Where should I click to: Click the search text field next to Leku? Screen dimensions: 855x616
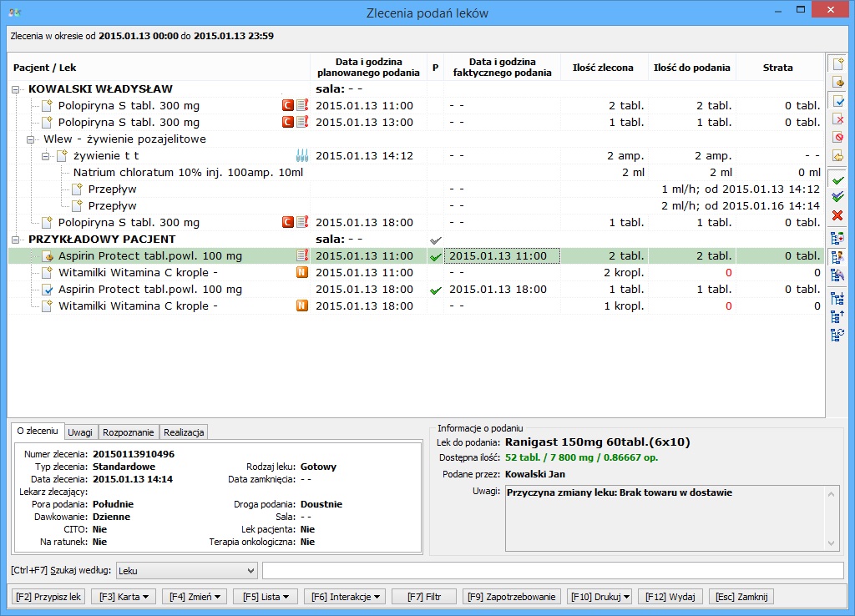pyautogui.click(x=552, y=570)
